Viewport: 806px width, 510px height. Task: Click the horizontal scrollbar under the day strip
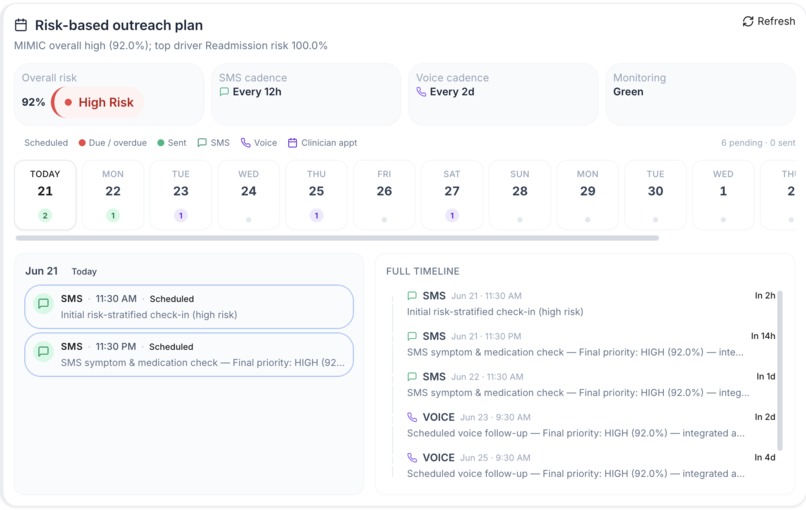coord(337,238)
